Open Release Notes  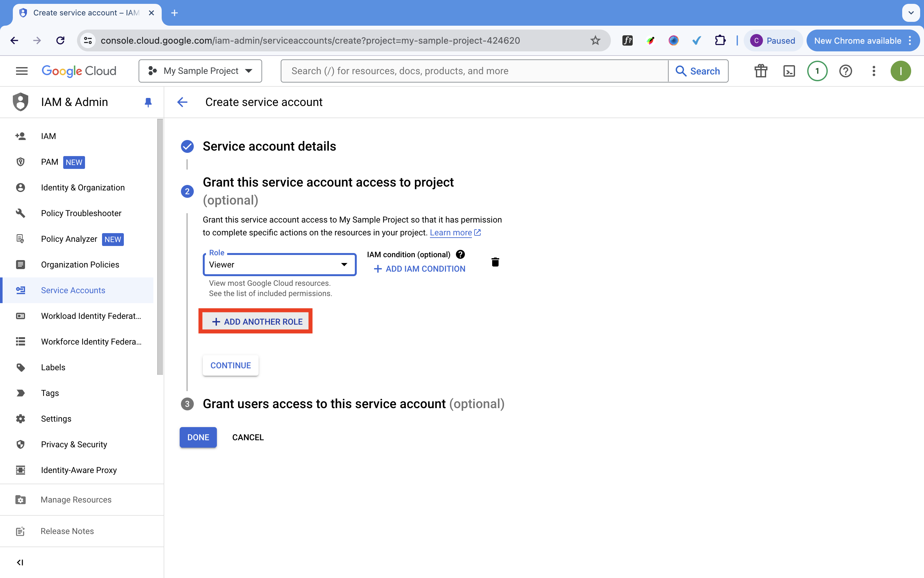click(x=82, y=531)
